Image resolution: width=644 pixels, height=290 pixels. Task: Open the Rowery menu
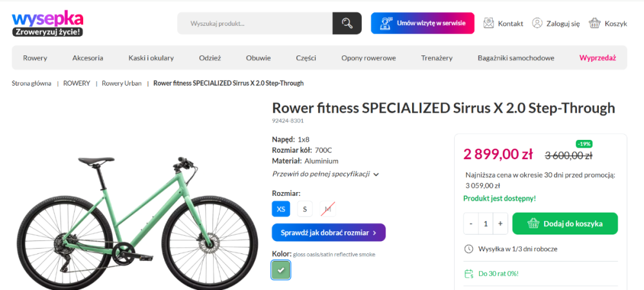(x=35, y=58)
